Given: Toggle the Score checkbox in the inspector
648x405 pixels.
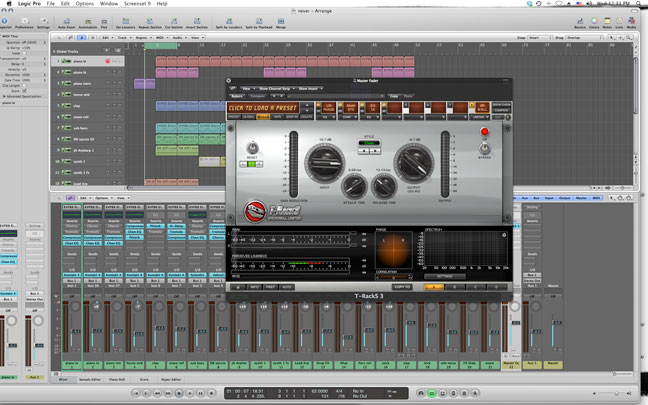Looking at the screenshot, I should point(24,91).
